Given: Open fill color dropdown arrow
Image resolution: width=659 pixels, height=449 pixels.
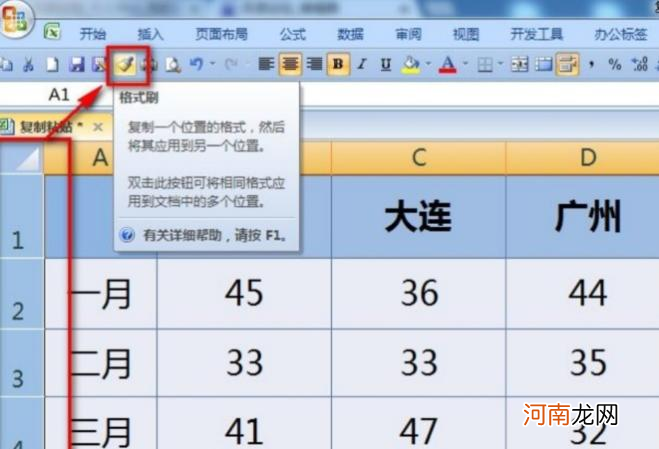Looking at the screenshot, I should (x=428, y=64).
